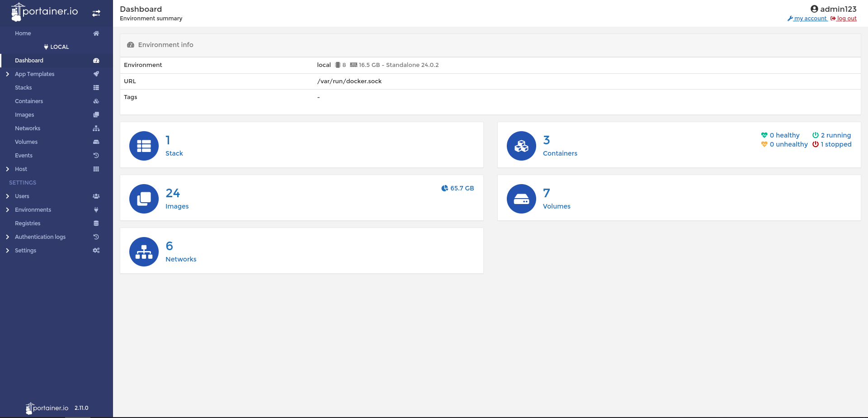Click the Networks sitemap tile icon
868x418 pixels.
coord(144,252)
